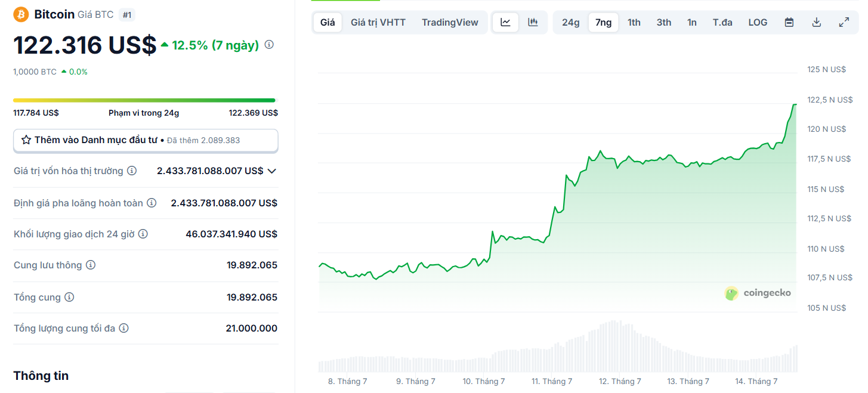Set chart range to 24g
Image resolution: width=868 pixels, height=393 pixels.
(571, 23)
